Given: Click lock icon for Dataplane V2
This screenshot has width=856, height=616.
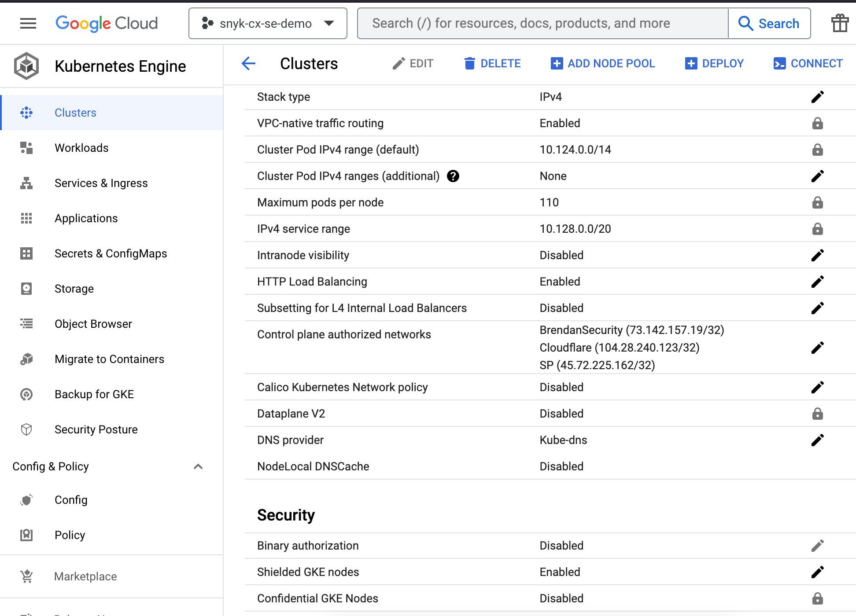Looking at the screenshot, I should [817, 414].
